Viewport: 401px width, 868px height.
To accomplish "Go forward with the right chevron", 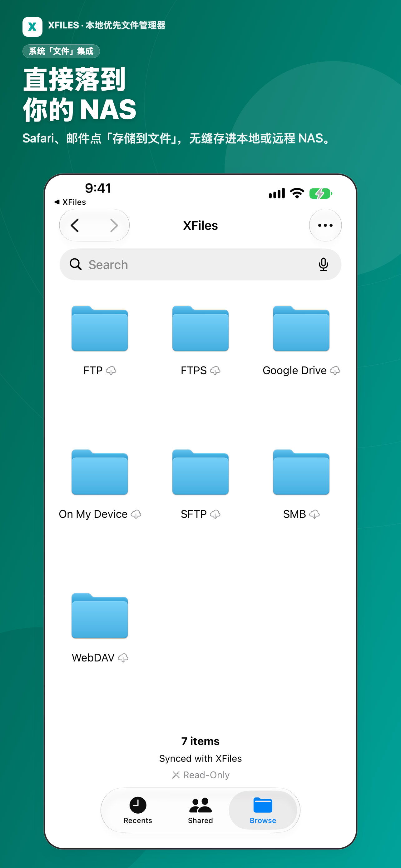I will pyautogui.click(x=114, y=225).
